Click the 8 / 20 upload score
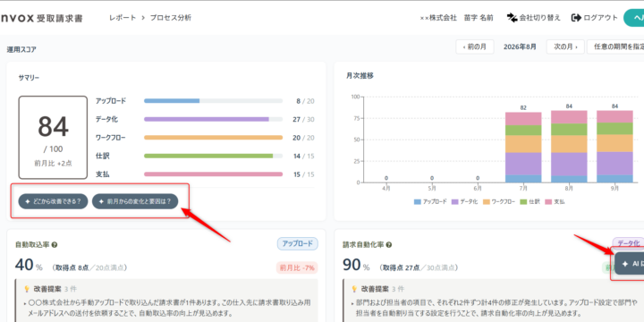 tap(305, 101)
